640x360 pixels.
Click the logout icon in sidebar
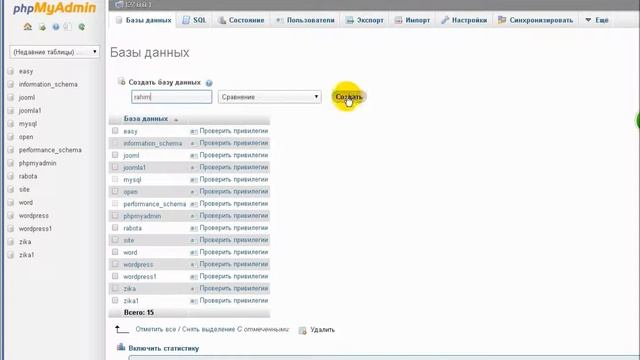pyautogui.click(x=42, y=27)
